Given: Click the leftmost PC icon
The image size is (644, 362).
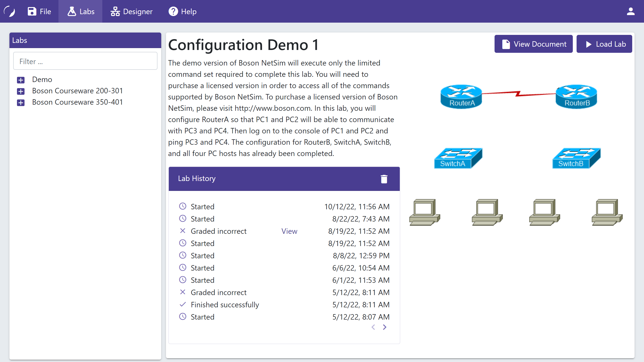Looking at the screenshot, I should [x=425, y=212].
